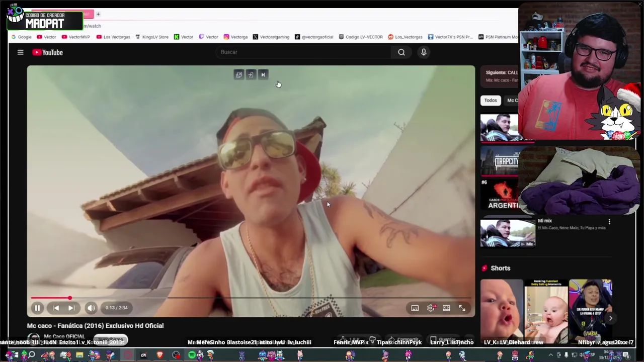Enter fullscreen mode in the player

[462, 308]
